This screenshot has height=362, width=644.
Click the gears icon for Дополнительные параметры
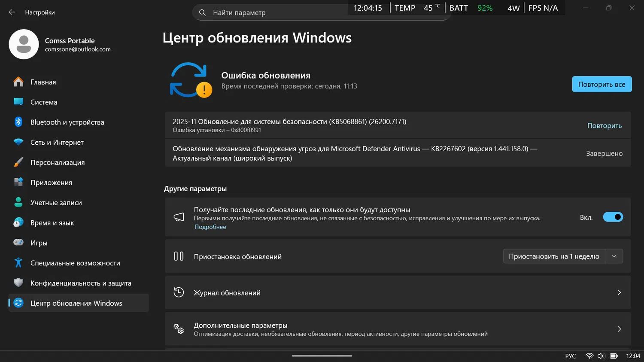click(179, 329)
